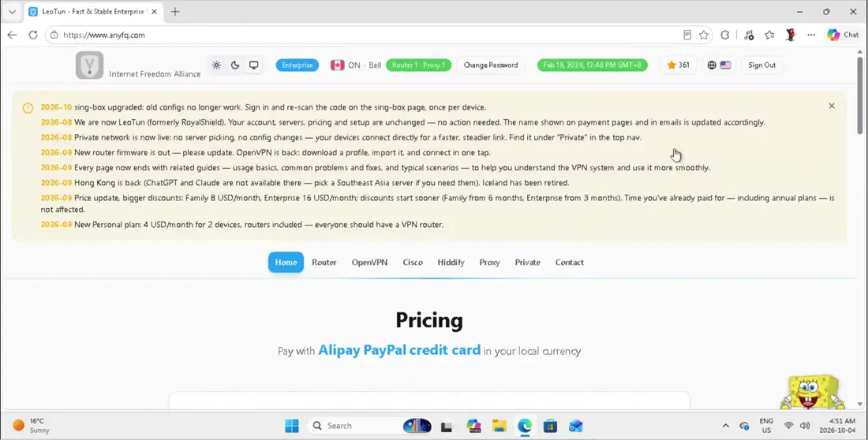Click the '2026-10 sing-box upgraded' announcement line
Image resolution: width=868 pixels, height=440 pixels.
tap(264, 107)
